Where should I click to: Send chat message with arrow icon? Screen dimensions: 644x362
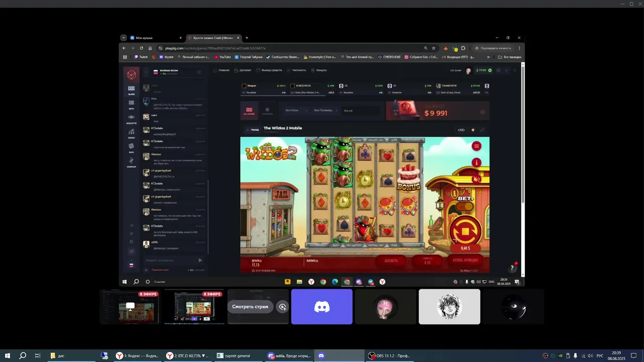click(200, 260)
